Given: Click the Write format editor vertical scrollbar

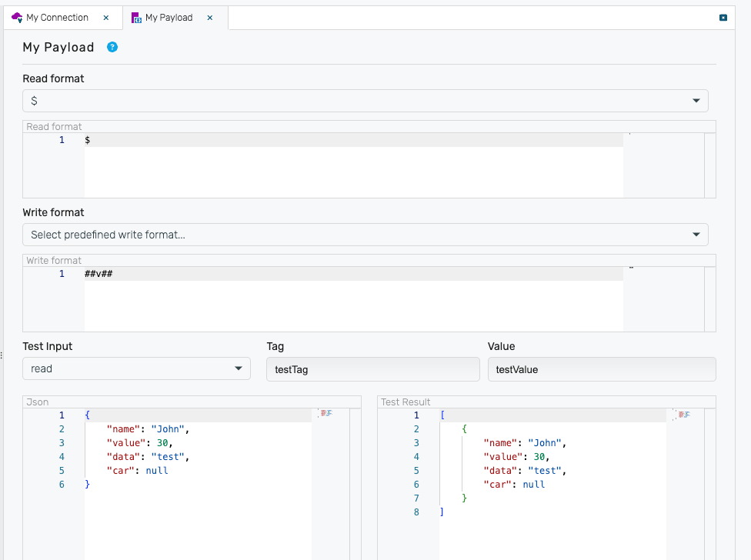Looking at the screenshot, I should point(709,299).
